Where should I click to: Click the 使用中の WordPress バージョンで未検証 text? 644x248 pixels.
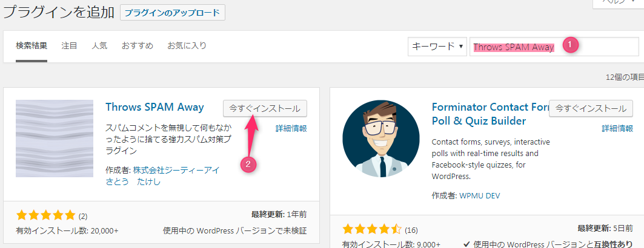(234, 230)
